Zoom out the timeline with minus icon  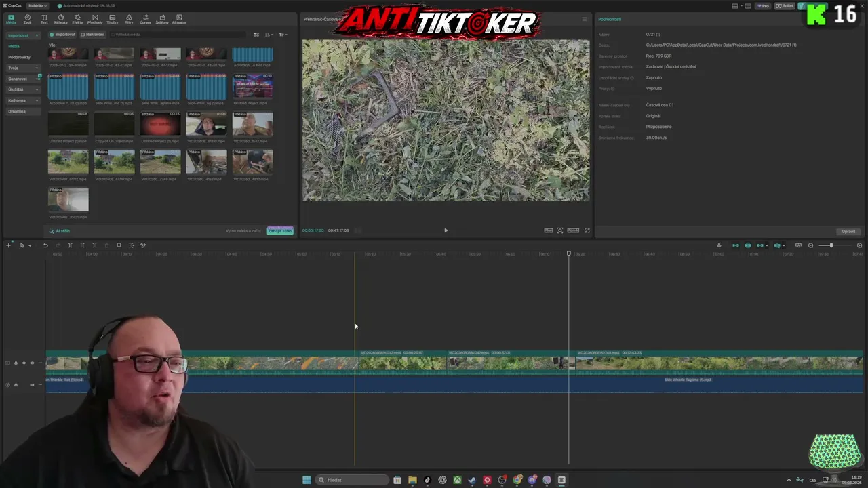click(x=810, y=245)
